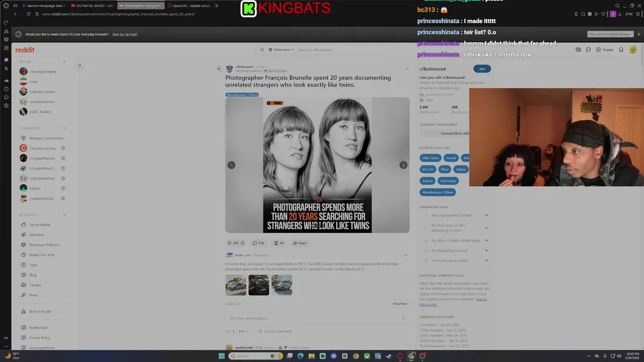This screenshot has height=362, width=644.
Task: Open the Twitch icon in Opera sidebar
Action: (x=6, y=60)
